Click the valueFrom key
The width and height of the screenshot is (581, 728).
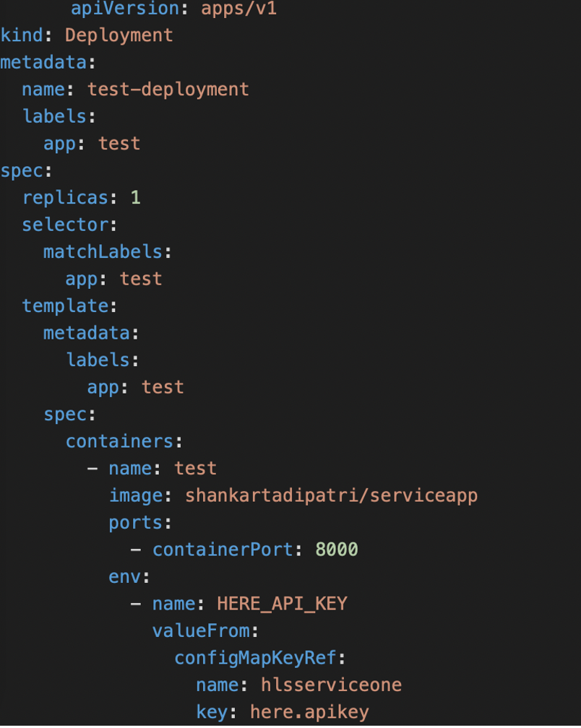(x=201, y=630)
